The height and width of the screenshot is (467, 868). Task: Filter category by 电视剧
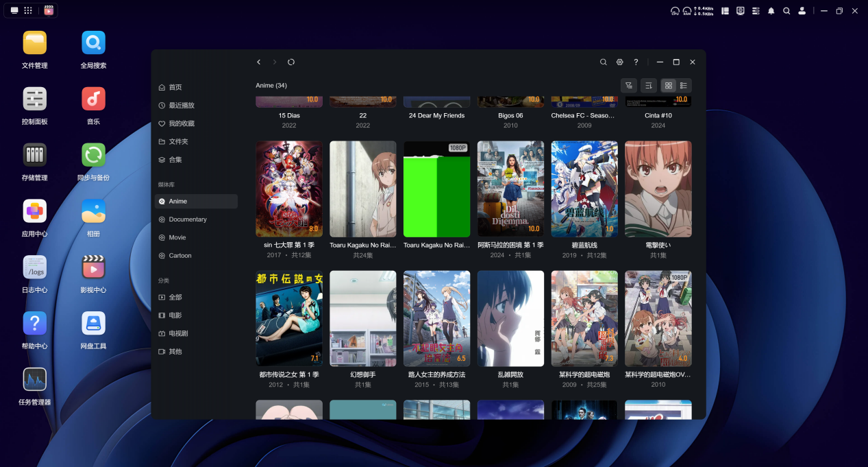196,333
